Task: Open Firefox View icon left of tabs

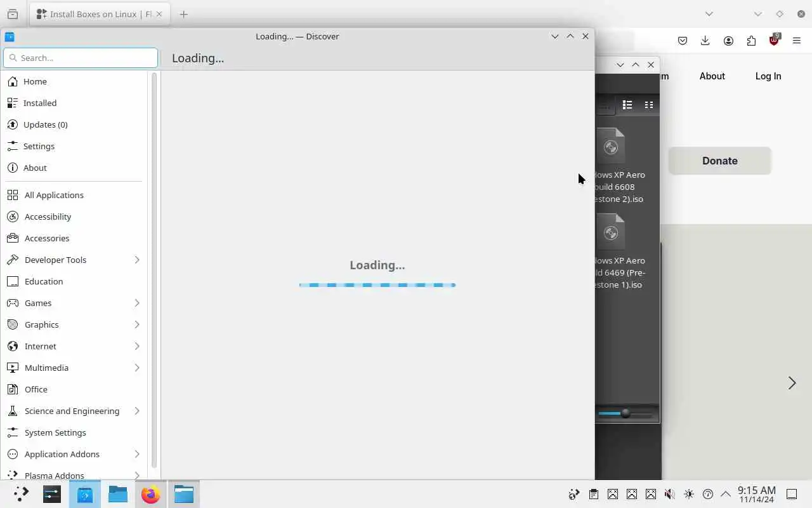Action: [13, 14]
